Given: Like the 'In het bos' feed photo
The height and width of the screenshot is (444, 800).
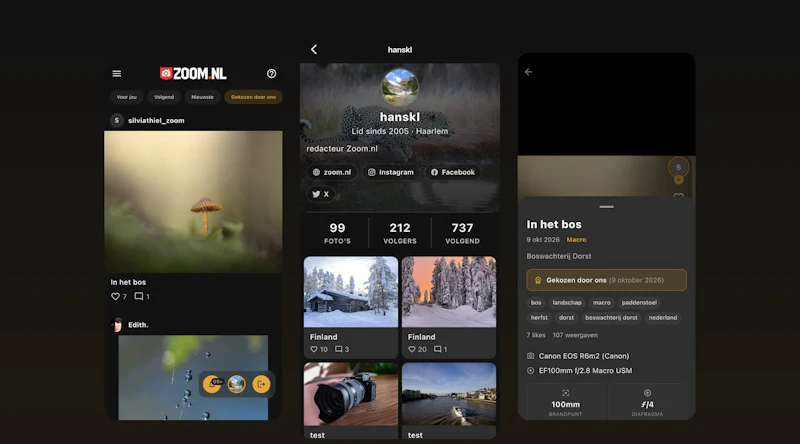Looking at the screenshot, I should [x=115, y=297].
